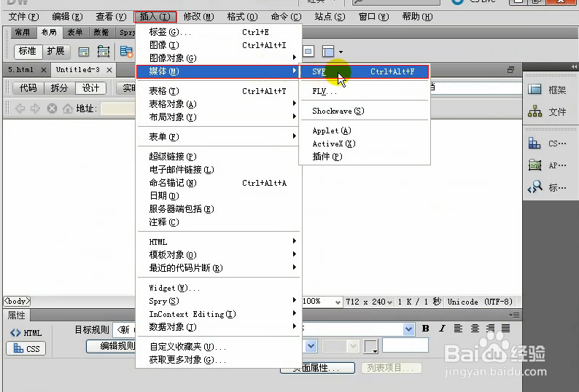Expand the HTML submenu

218,242
